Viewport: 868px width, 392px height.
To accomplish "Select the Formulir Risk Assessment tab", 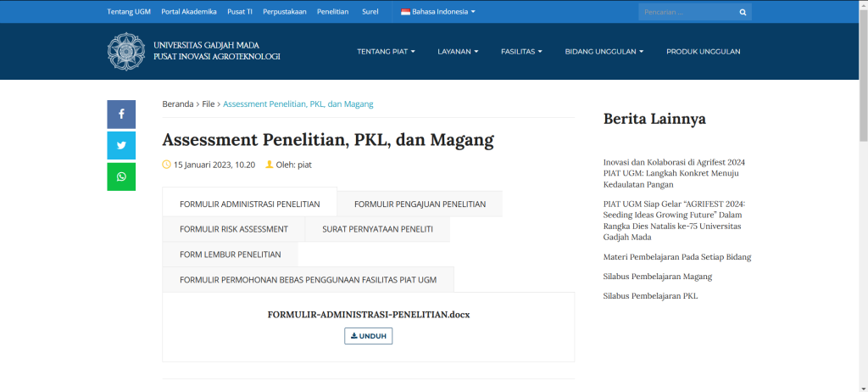I will pyautogui.click(x=233, y=229).
